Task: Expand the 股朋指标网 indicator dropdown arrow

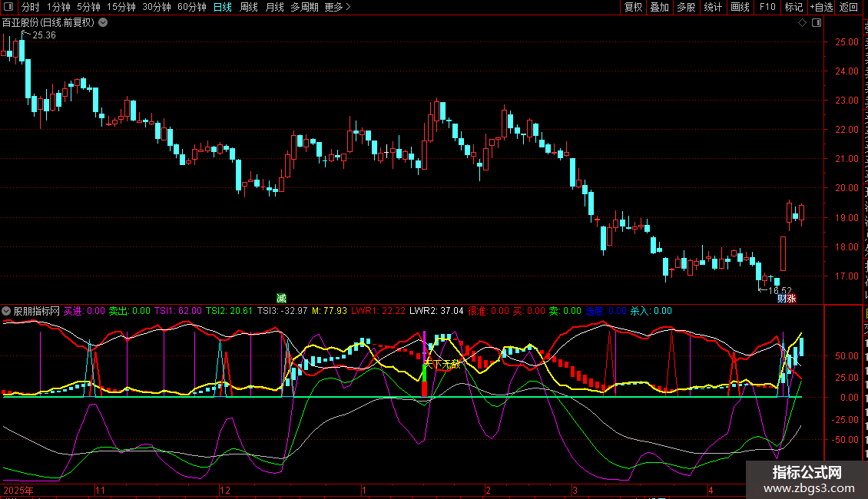Action: [7, 311]
